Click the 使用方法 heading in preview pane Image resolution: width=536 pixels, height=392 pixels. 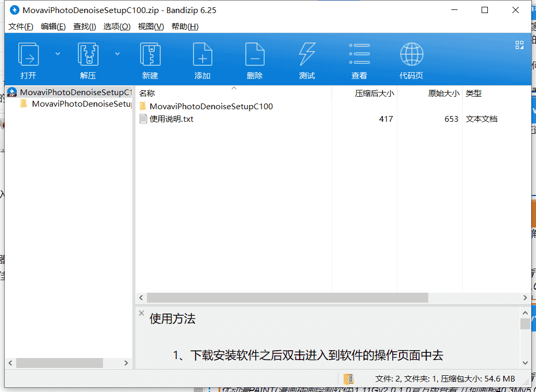172,319
